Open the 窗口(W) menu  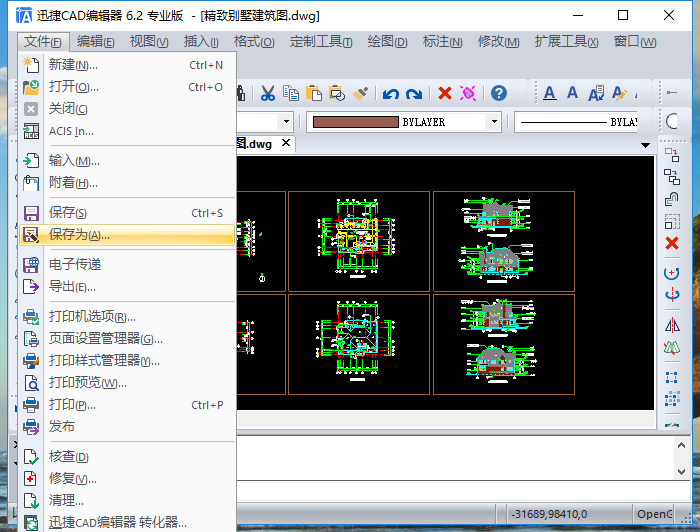[635, 42]
